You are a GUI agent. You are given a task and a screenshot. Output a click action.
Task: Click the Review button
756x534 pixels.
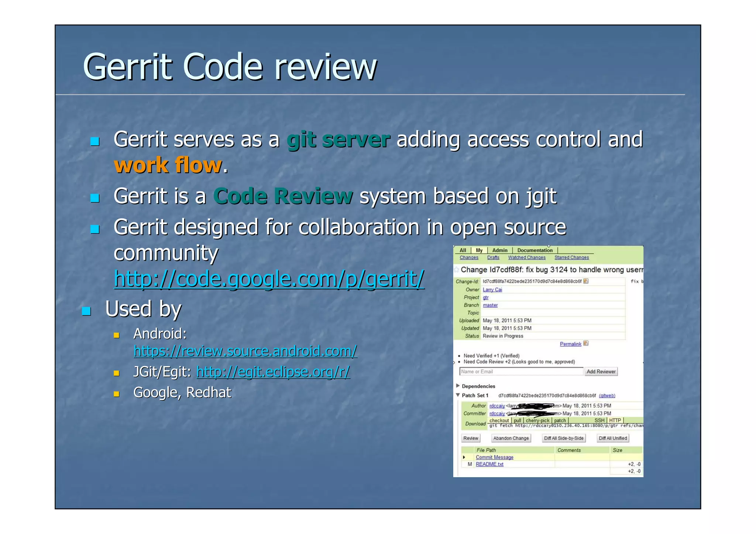pos(471,438)
